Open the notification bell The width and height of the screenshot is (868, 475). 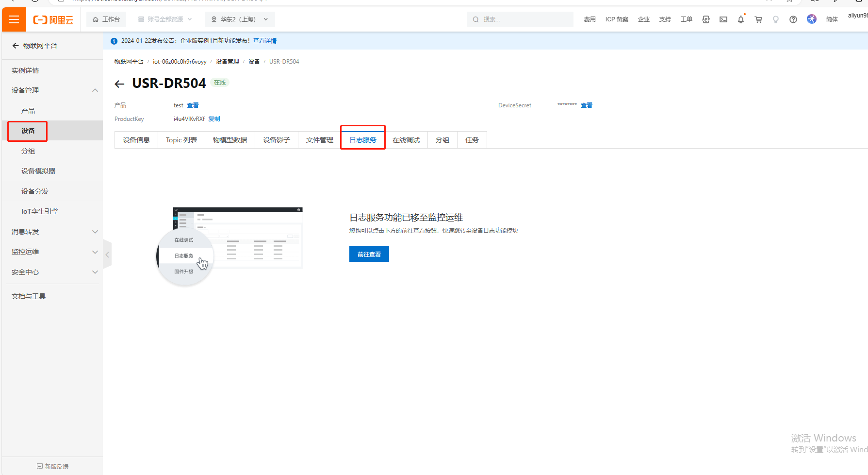[x=740, y=19]
